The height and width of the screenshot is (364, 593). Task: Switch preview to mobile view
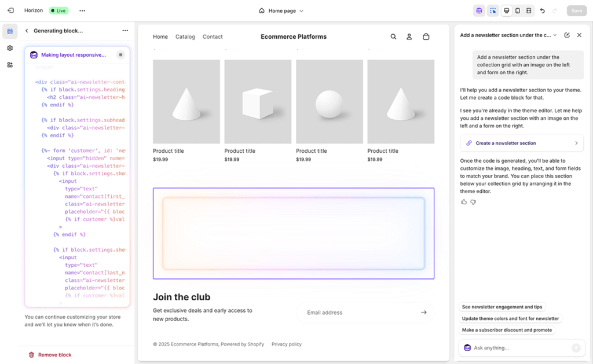tap(518, 10)
